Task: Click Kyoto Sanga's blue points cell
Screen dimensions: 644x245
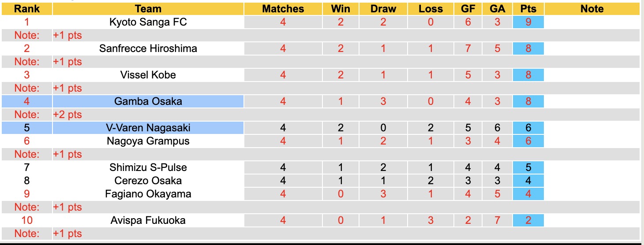Action: [x=528, y=22]
